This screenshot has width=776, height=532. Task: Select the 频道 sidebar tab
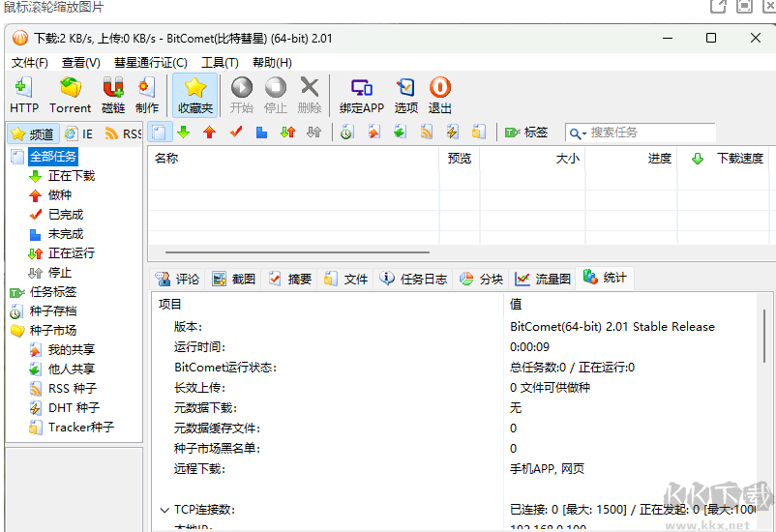coord(33,133)
